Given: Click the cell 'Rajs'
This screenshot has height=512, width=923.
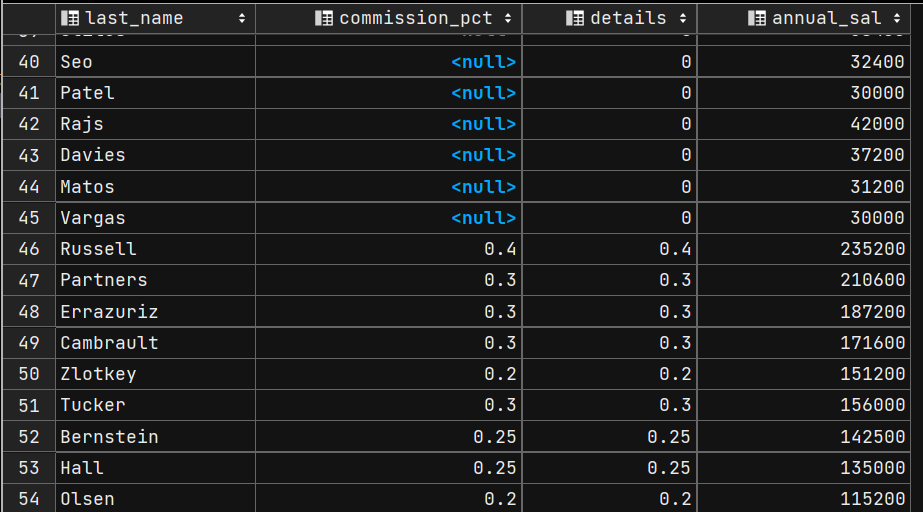Looking at the screenshot, I should pos(155,124).
